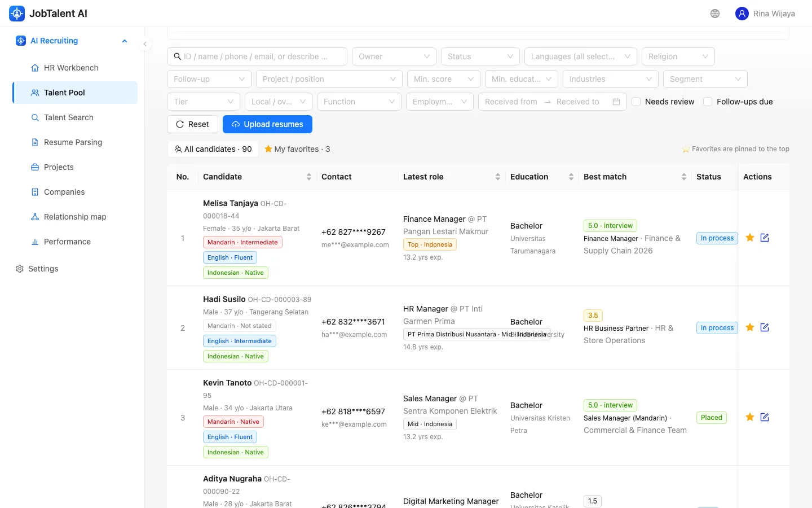The height and width of the screenshot is (508, 812).
Task: Click the sidebar collapse arrow
Action: click(145, 44)
